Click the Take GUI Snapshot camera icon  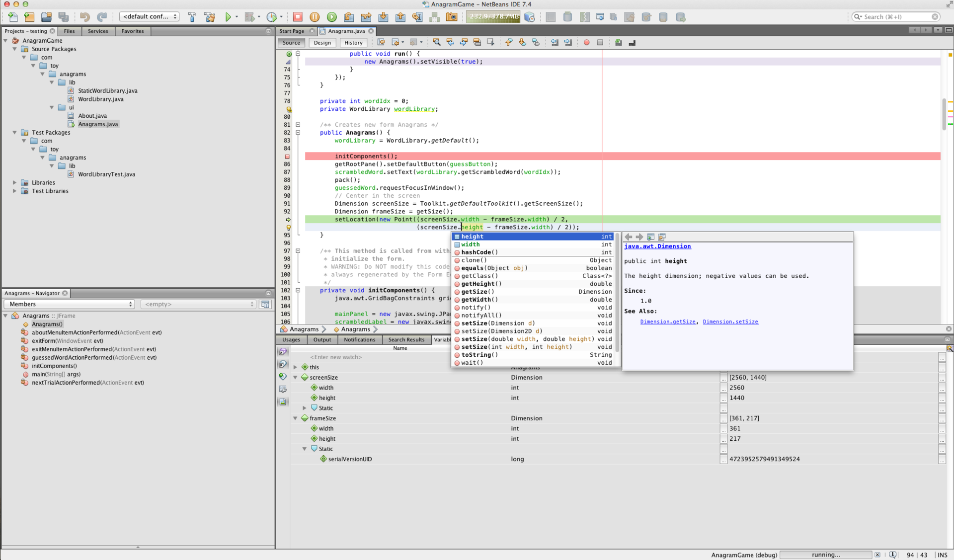[x=452, y=17]
